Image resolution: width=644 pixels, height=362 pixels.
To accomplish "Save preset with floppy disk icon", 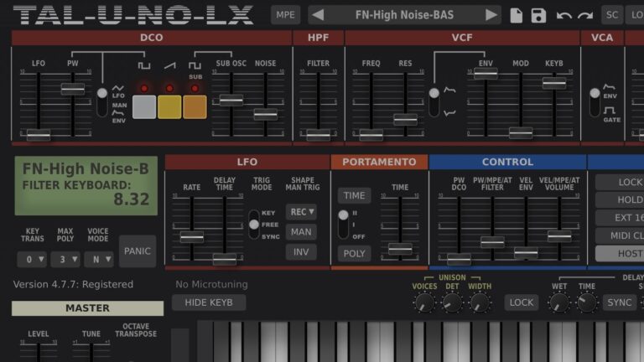I will coord(538,16).
